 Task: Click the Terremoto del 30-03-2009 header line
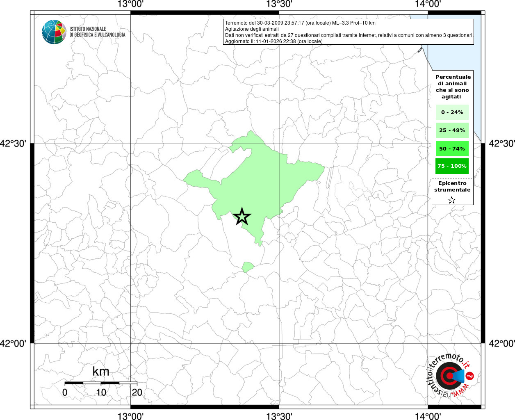click(x=300, y=23)
